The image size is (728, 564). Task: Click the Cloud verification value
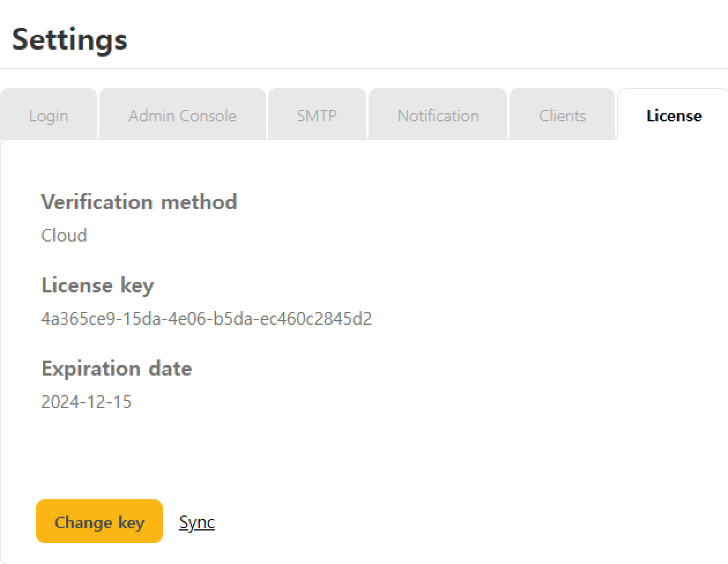coord(64,235)
